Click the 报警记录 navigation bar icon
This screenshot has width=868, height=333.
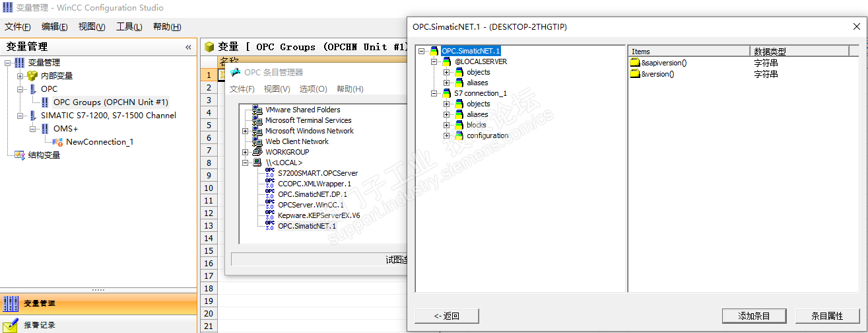(11, 325)
